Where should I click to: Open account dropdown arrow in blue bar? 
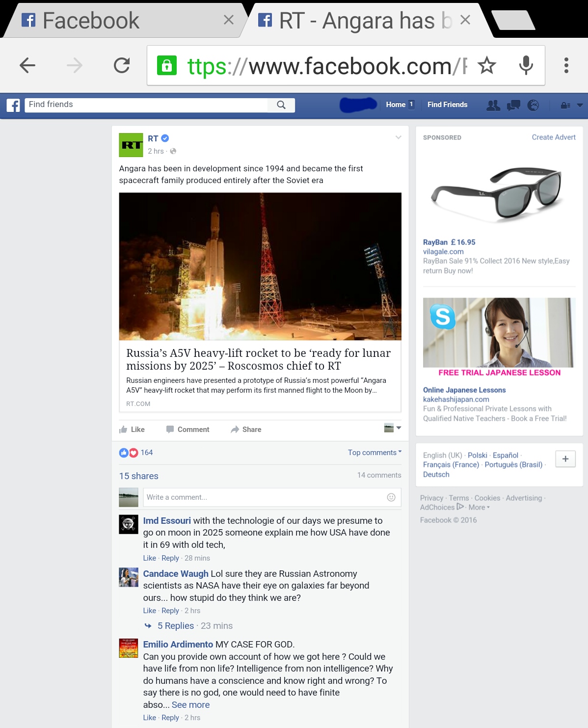click(x=580, y=105)
